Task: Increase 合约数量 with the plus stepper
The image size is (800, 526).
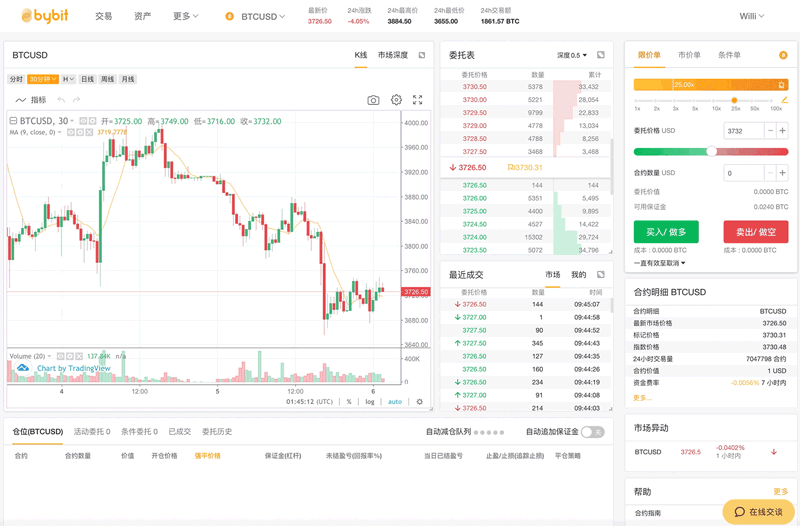Action: point(782,173)
